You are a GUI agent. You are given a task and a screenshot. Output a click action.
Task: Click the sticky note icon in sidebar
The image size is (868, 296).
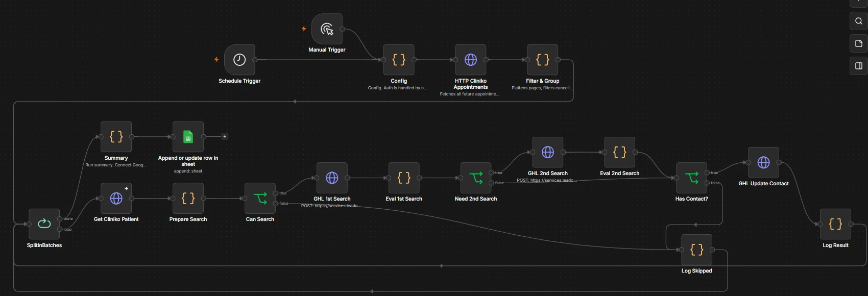coord(859,43)
